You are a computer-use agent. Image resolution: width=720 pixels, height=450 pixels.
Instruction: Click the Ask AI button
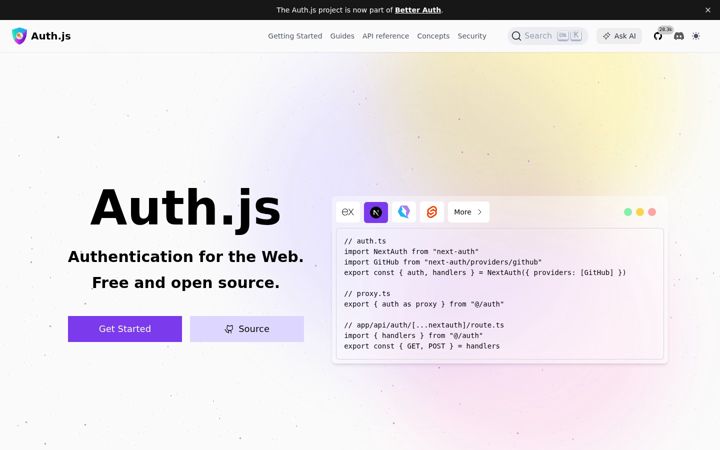coord(619,36)
